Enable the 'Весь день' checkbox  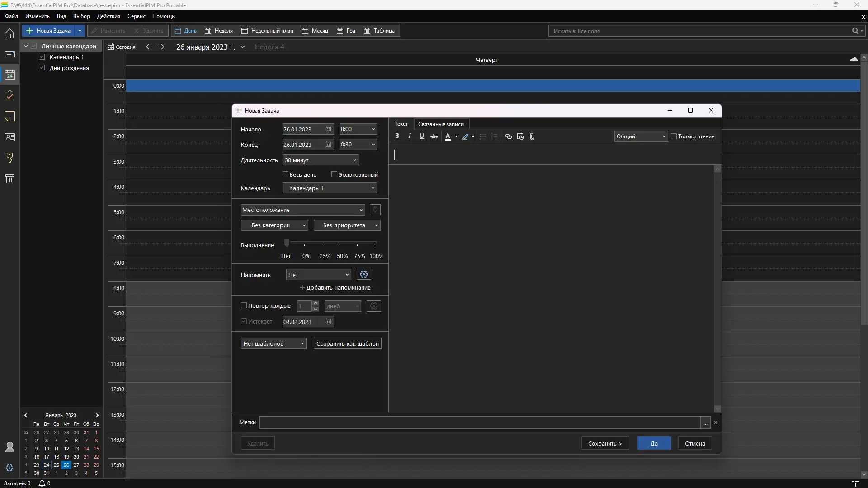(286, 174)
